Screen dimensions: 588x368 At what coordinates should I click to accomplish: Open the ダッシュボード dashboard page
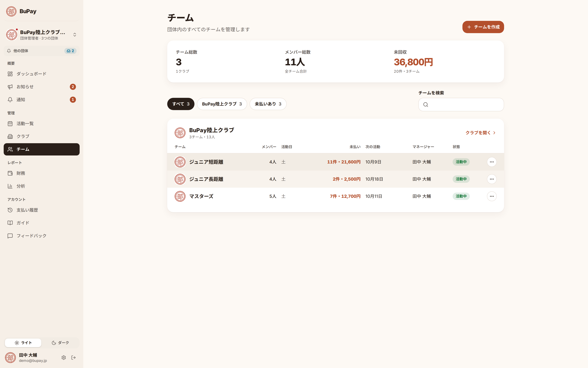point(41,74)
